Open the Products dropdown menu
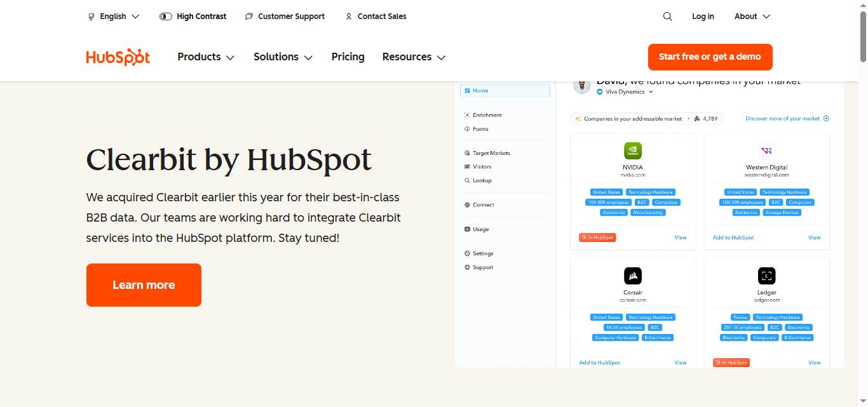Screen dimensions: 868x407 [205, 57]
